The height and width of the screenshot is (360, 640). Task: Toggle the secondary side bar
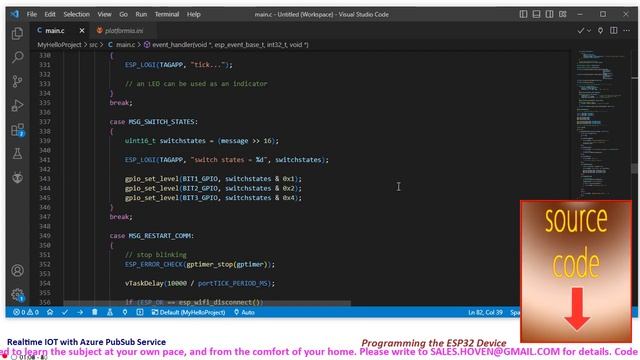tap(549, 14)
